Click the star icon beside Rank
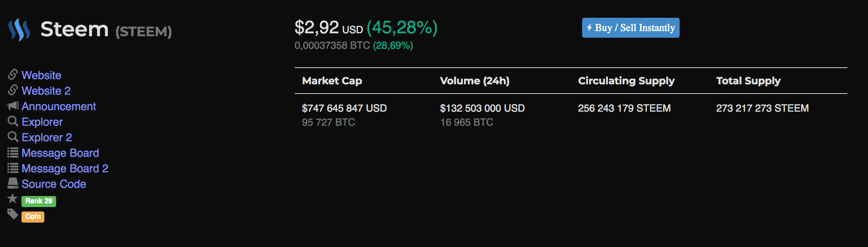This screenshot has width=868, height=247. pos(13,199)
